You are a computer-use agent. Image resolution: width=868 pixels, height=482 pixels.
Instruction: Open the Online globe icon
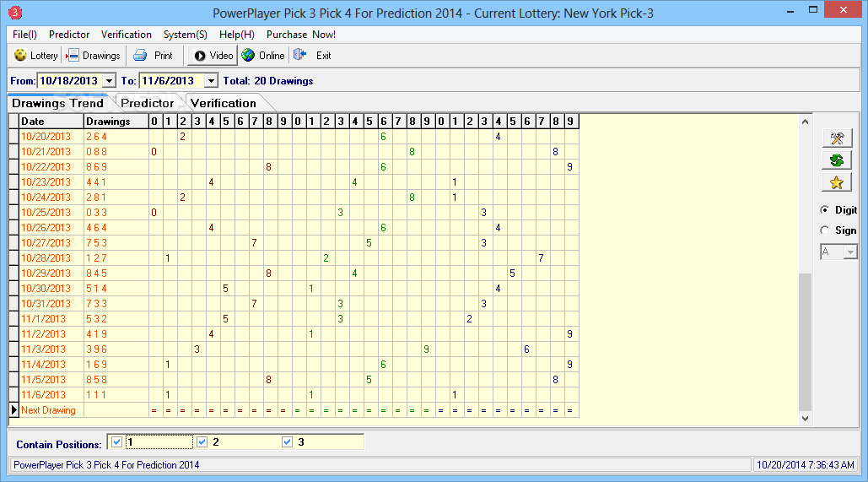(249, 56)
